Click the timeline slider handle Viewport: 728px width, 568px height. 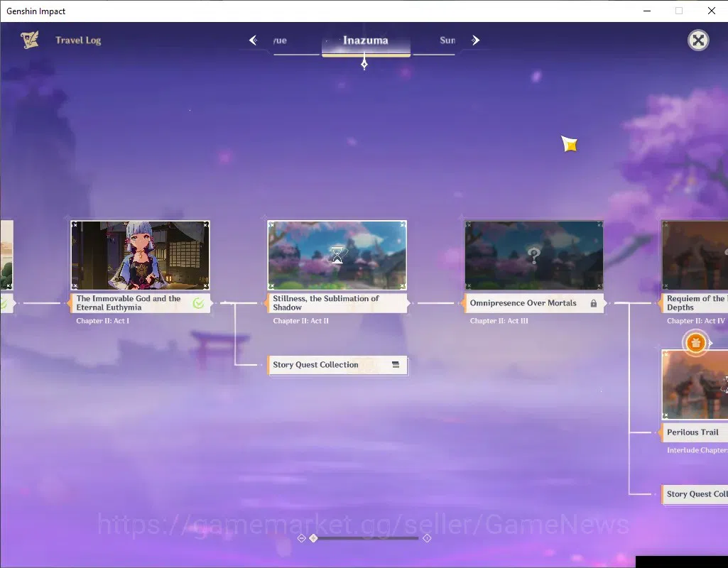[x=314, y=538]
